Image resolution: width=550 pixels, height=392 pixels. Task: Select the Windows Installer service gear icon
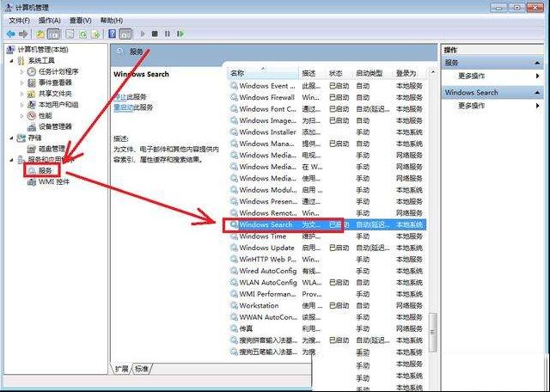tap(234, 132)
